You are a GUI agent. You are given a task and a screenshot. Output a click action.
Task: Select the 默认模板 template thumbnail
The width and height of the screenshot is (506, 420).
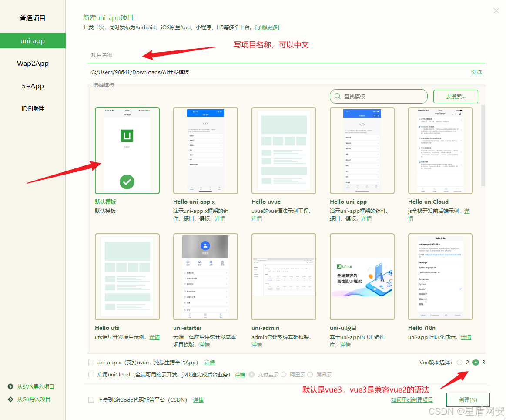point(127,151)
